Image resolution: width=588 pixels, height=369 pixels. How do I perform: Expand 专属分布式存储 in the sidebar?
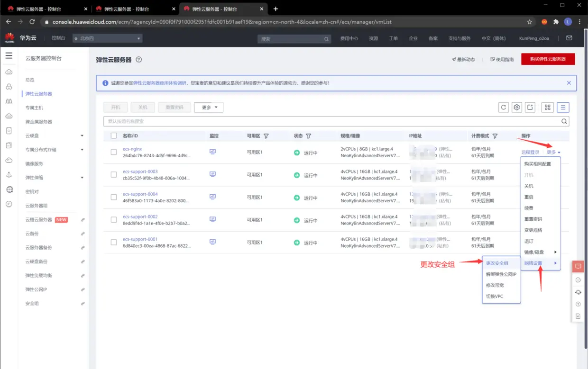(82, 150)
